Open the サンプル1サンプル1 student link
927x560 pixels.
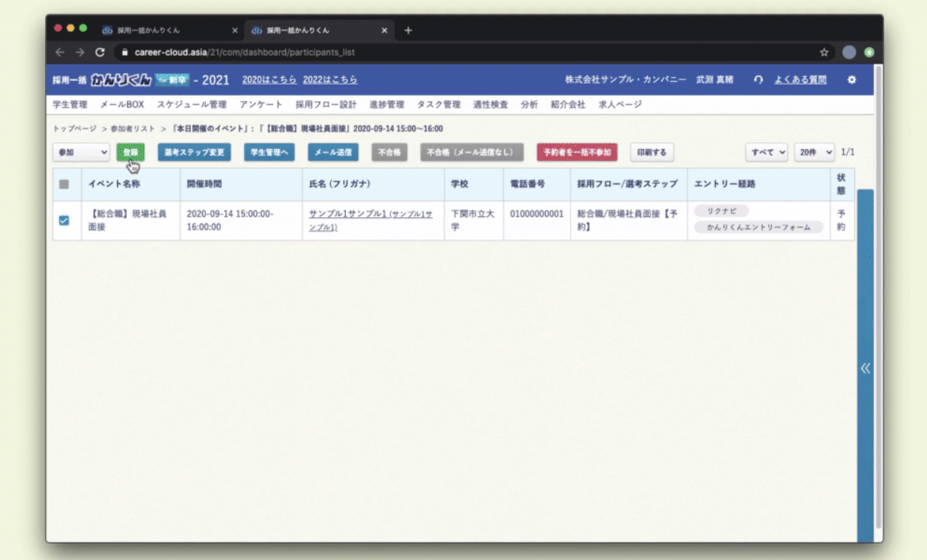(347, 214)
